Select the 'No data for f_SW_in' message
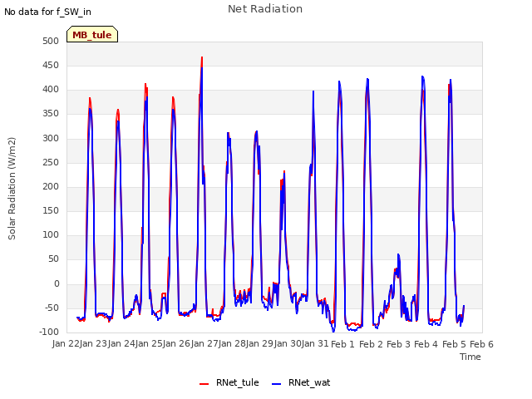 pos(47,12)
